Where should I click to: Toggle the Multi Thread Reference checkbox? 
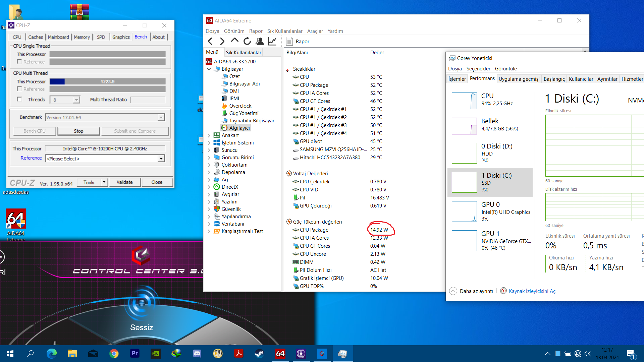click(x=19, y=89)
